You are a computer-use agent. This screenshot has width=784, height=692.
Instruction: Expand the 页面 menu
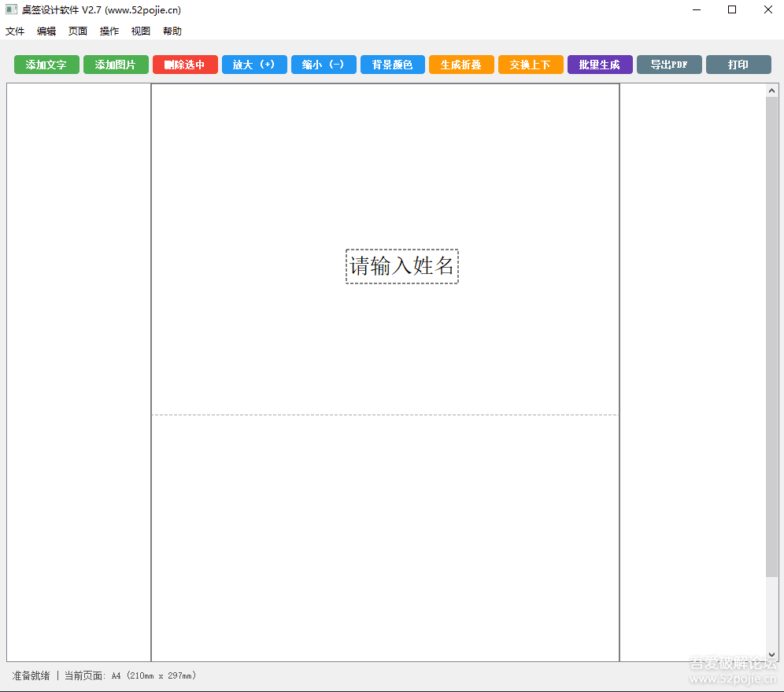[x=78, y=31]
